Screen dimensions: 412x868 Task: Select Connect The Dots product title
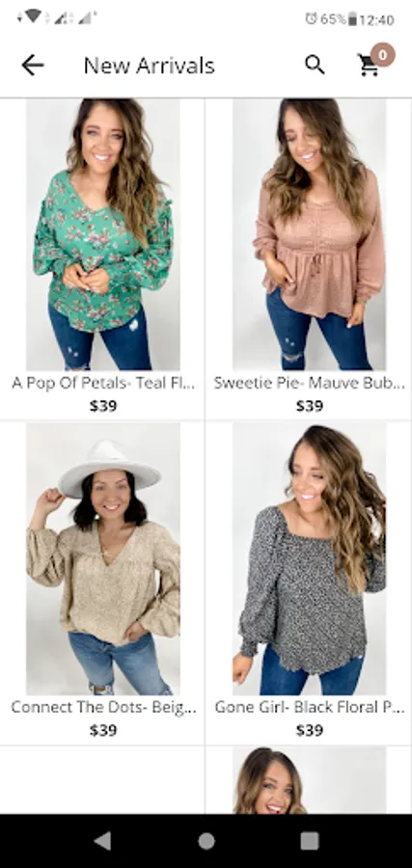[103, 707]
